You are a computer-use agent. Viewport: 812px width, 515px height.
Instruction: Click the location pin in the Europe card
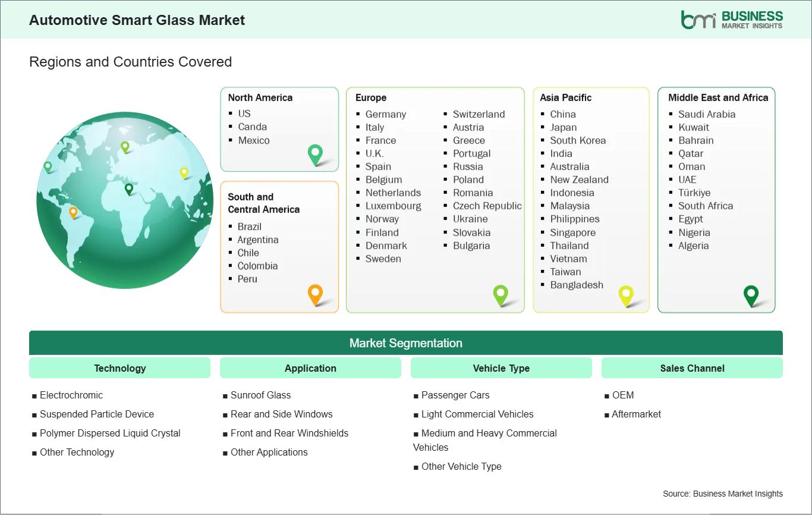pos(501,294)
